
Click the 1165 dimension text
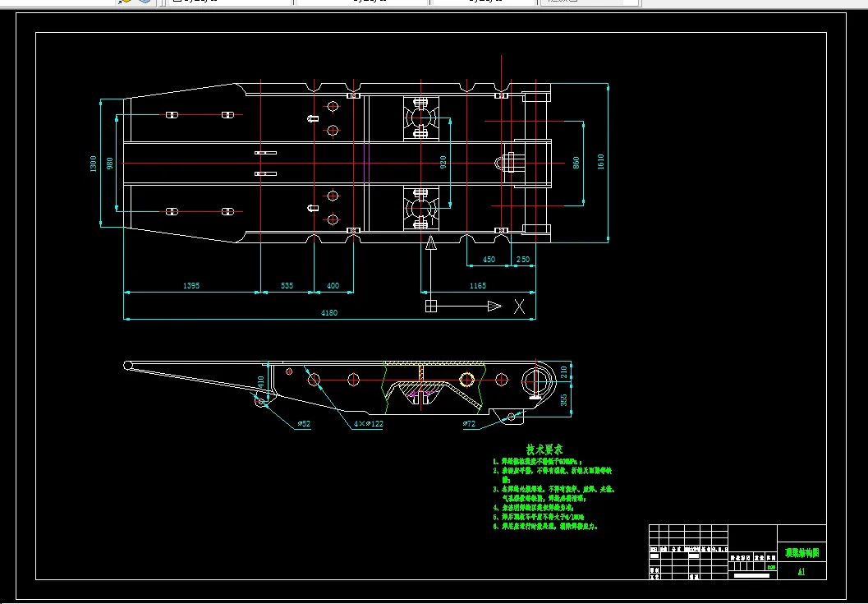pyautogui.click(x=477, y=286)
